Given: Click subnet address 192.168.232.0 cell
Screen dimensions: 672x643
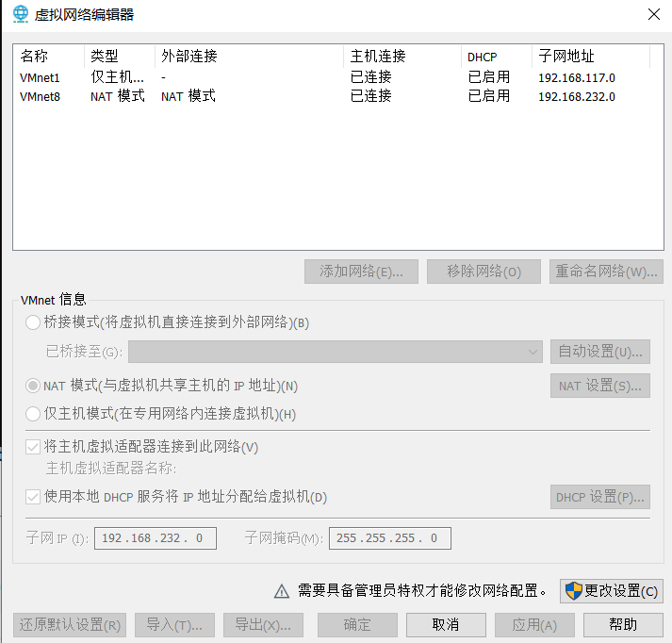Looking at the screenshot, I should pyautogui.click(x=577, y=97).
